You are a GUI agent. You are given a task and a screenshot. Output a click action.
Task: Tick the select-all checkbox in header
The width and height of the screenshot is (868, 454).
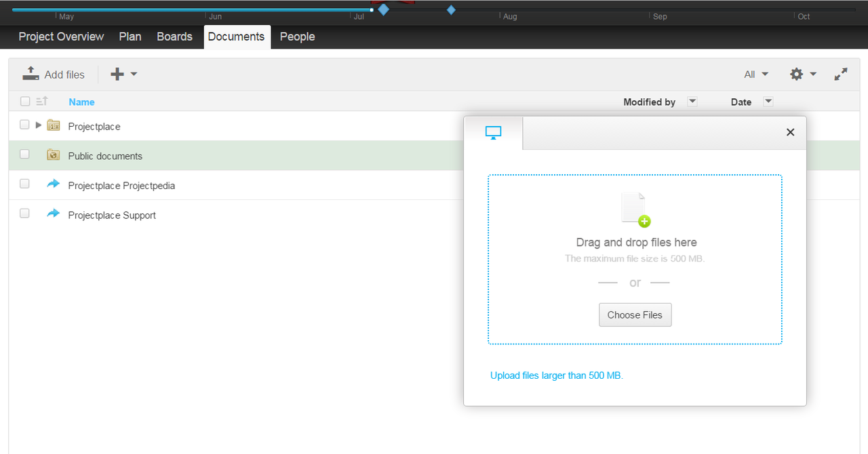pos(25,102)
